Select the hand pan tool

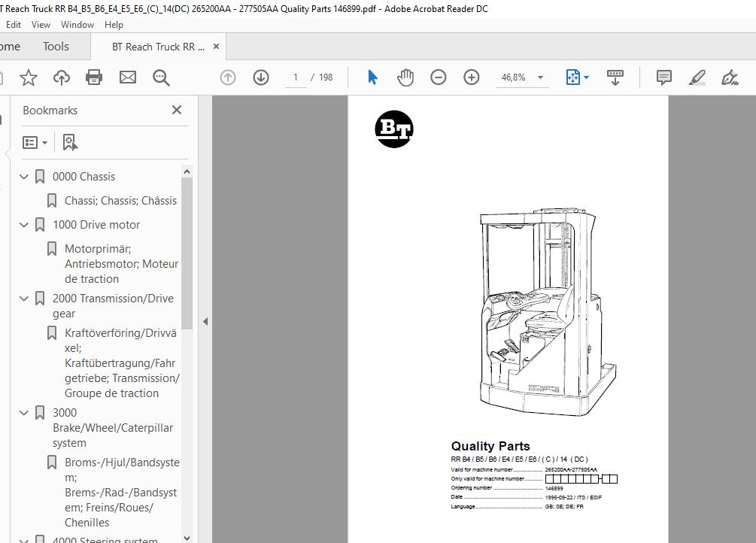[405, 77]
